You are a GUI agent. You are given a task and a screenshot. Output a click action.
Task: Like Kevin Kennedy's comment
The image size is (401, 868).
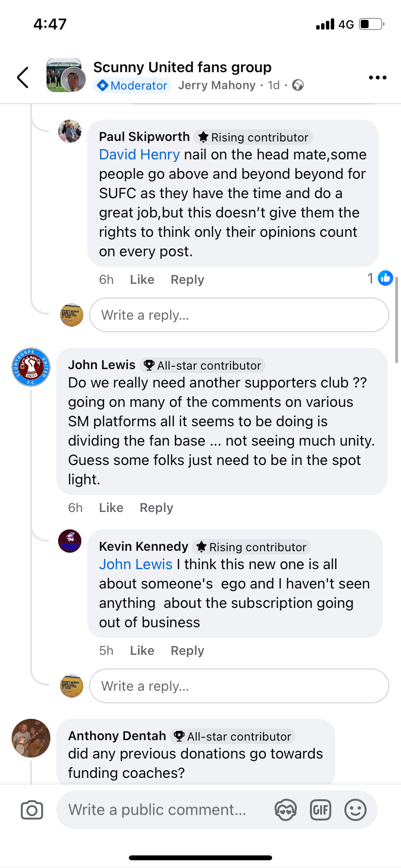click(142, 651)
